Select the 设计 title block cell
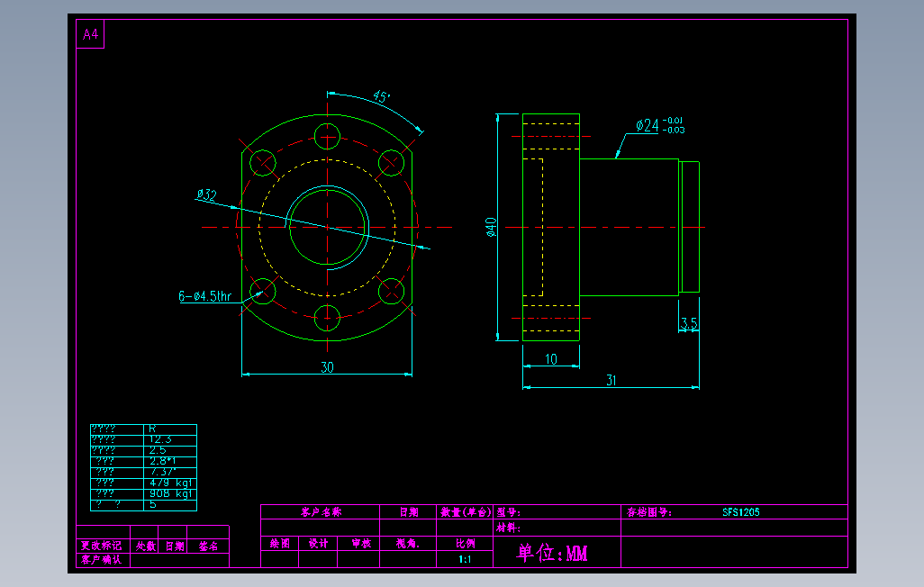This screenshot has height=587, width=924. pos(318,544)
